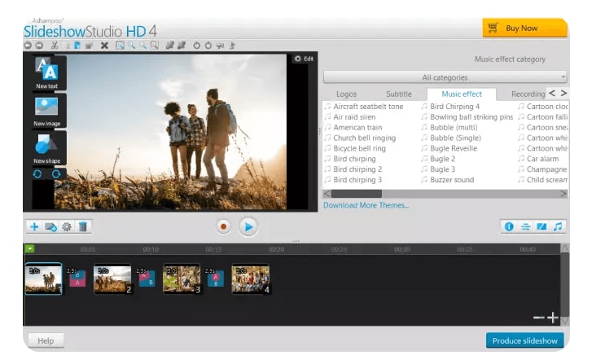Zoom out the timeline with minus
The width and height of the screenshot is (596, 364).
point(539,318)
